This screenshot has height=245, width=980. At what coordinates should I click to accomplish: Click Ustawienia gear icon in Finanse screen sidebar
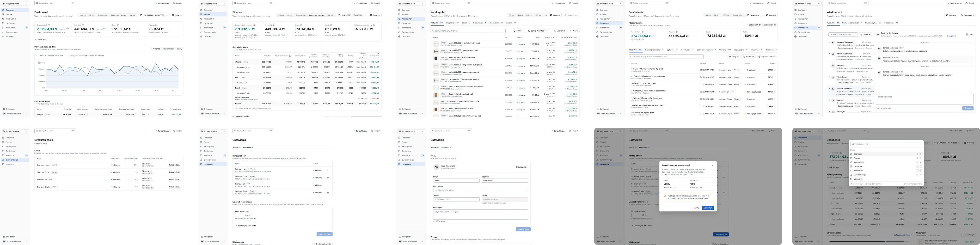click(x=201, y=36)
